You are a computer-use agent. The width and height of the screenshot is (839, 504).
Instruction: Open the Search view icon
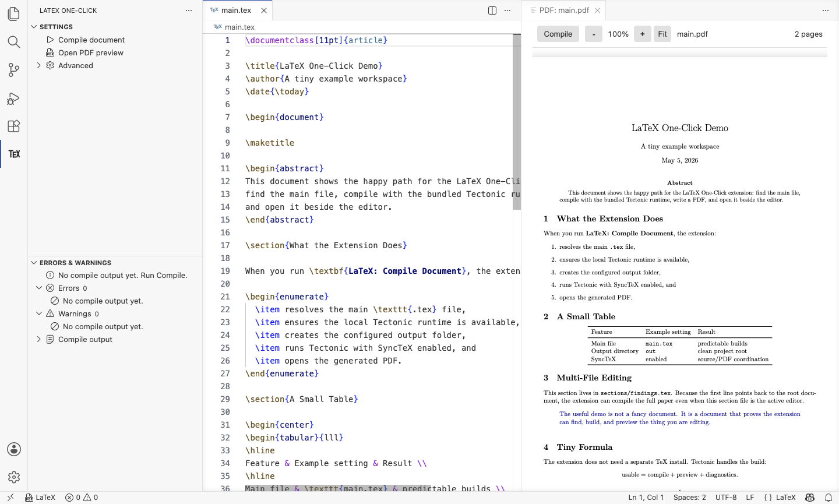point(14,42)
